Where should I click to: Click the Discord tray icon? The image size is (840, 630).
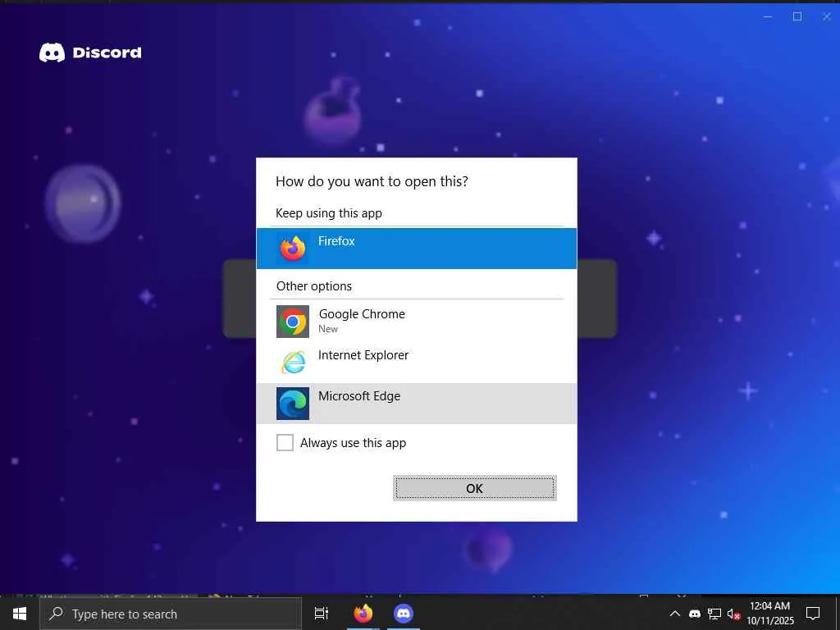(x=694, y=614)
